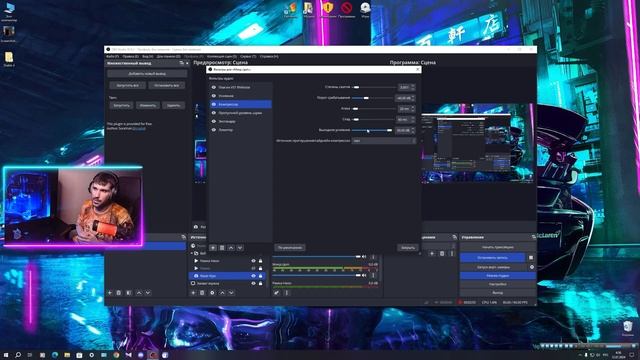Toggle visibility of Пропускной уровень шума filter
This screenshot has height=360, width=640.
(214, 113)
